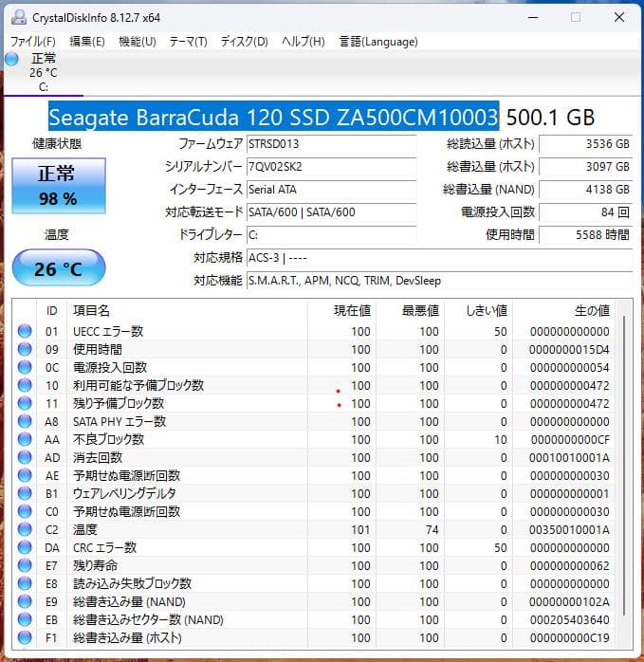Click status orb for E8 読み込み失敗ブロック数

click(x=25, y=583)
